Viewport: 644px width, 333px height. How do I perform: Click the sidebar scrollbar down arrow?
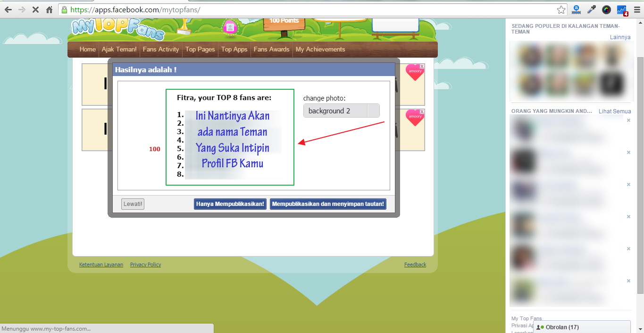[640, 330]
